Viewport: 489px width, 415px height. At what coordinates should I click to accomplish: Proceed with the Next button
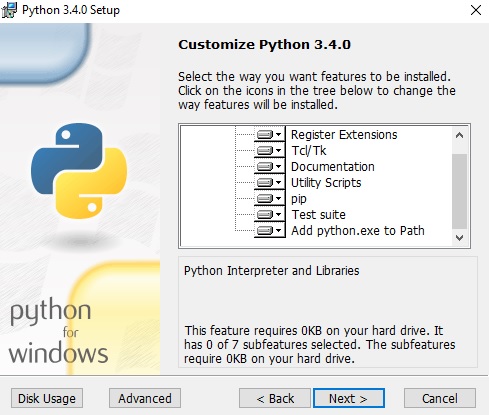pos(349,398)
